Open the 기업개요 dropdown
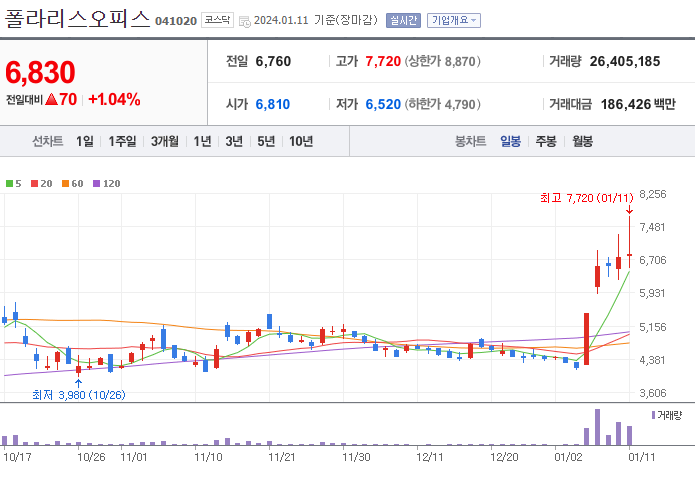The image size is (695, 484). tap(453, 20)
